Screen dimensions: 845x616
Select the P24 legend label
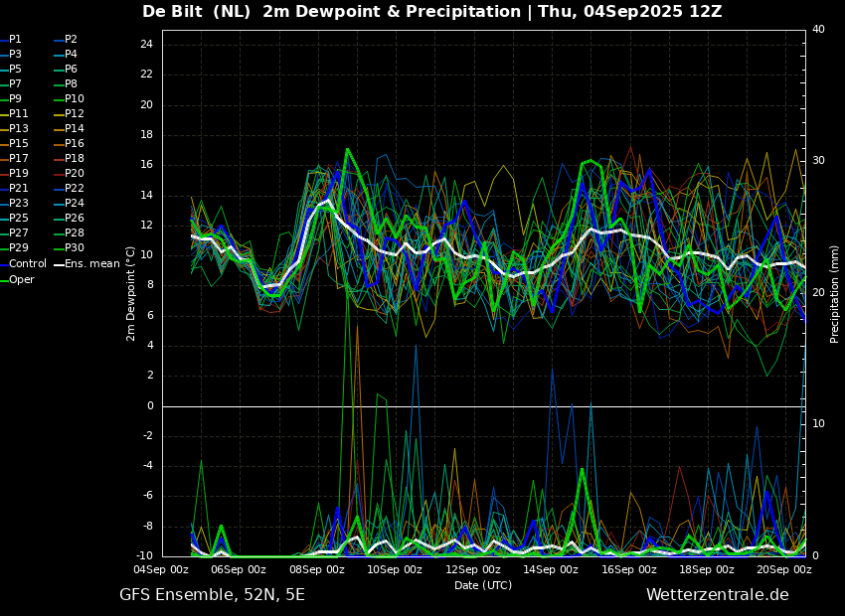pos(70,203)
